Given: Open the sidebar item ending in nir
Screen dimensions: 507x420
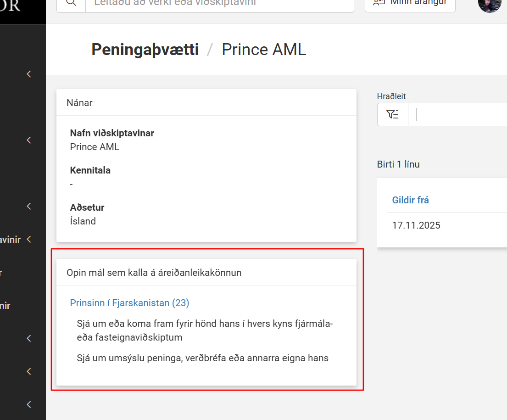Looking at the screenshot, I should pyautogui.click(x=5, y=305).
